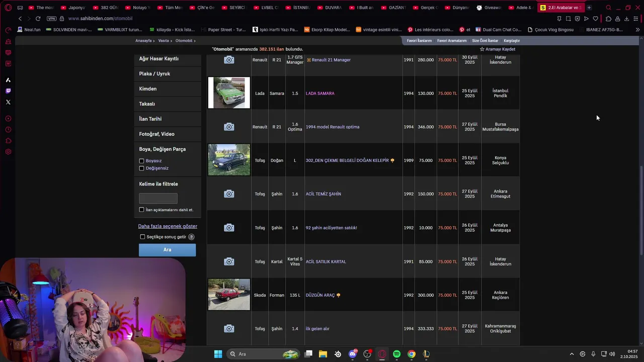Open Google Chrome from the taskbar

click(x=412, y=354)
